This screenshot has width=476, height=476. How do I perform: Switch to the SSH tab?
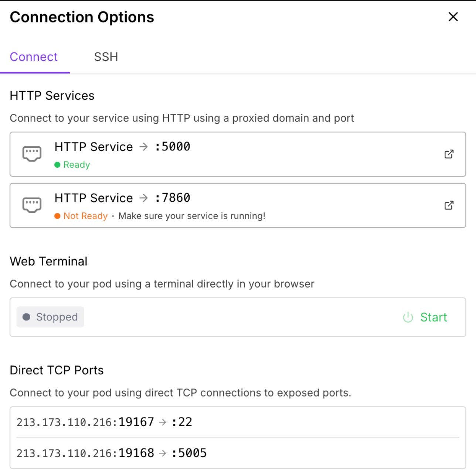(x=106, y=57)
